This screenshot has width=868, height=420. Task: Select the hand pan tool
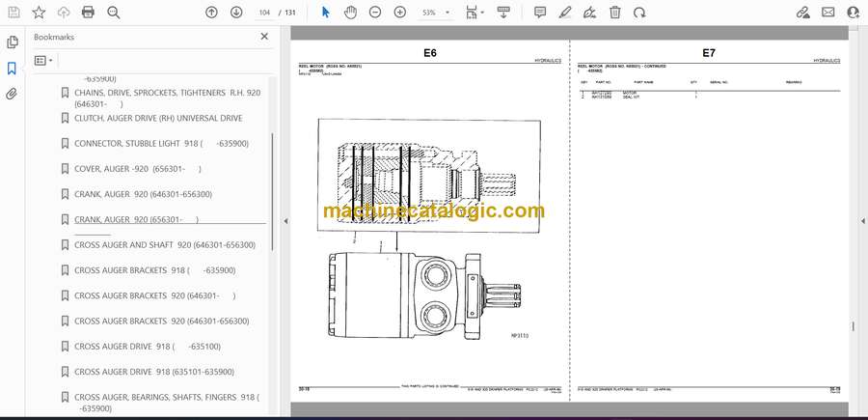(x=350, y=13)
